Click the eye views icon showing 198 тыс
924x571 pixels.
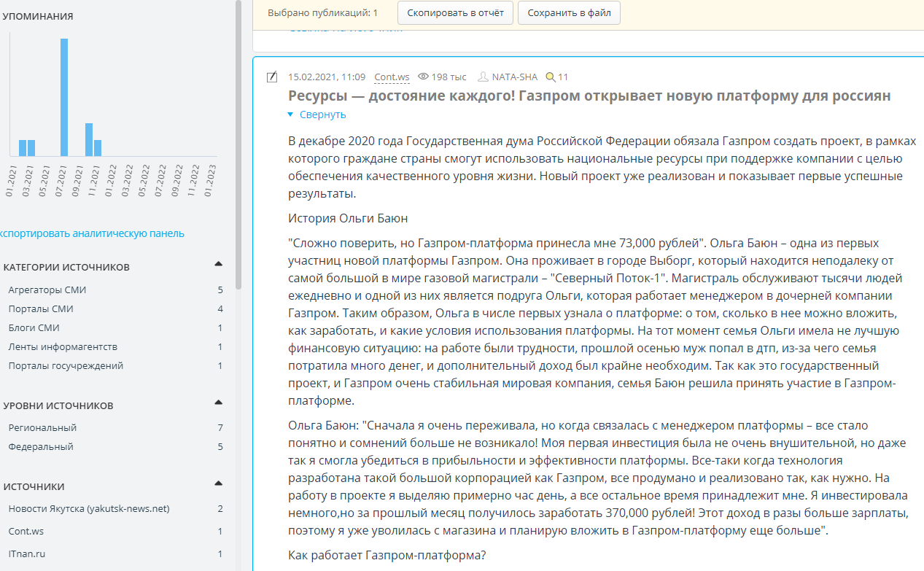click(423, 77)
